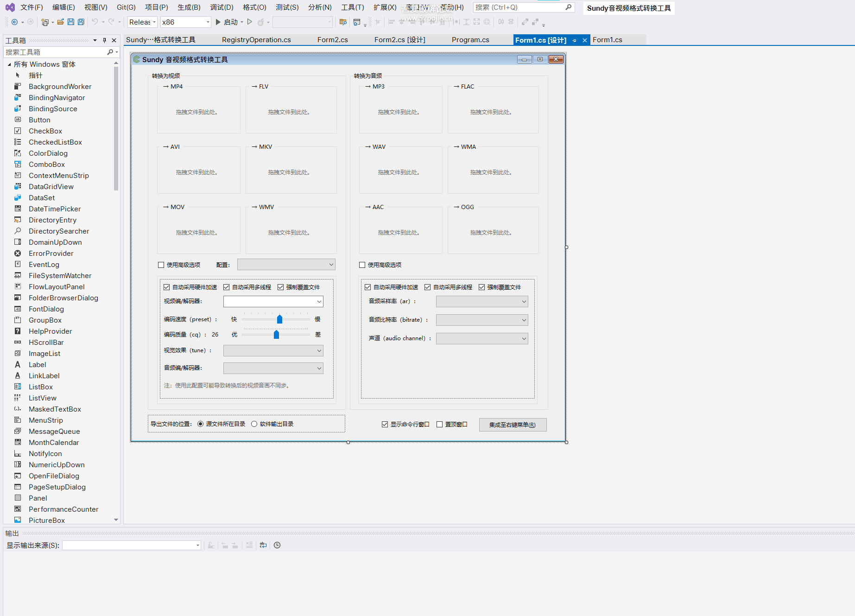The height and width of the screenshot is (616, 855).
Task: Open the 视频编/解码器 dropdown
Action: pyautogui.click(x=273, y=301)
